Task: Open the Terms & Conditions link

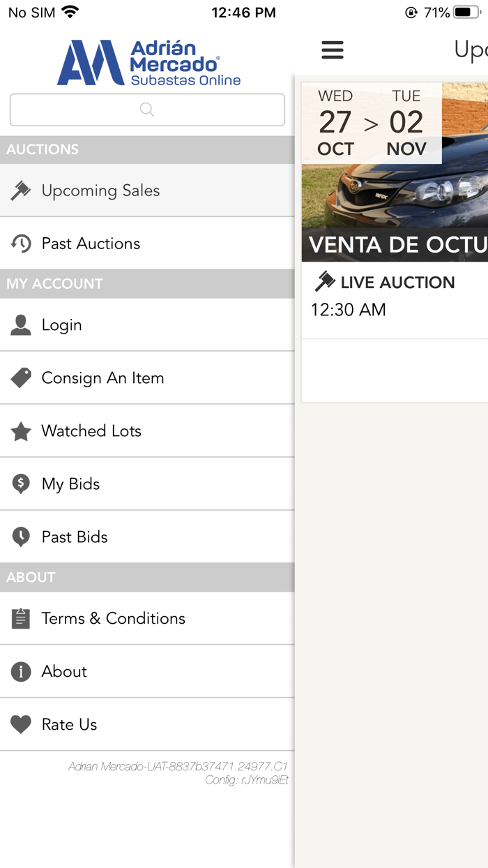Action: (x=113, y=618)
